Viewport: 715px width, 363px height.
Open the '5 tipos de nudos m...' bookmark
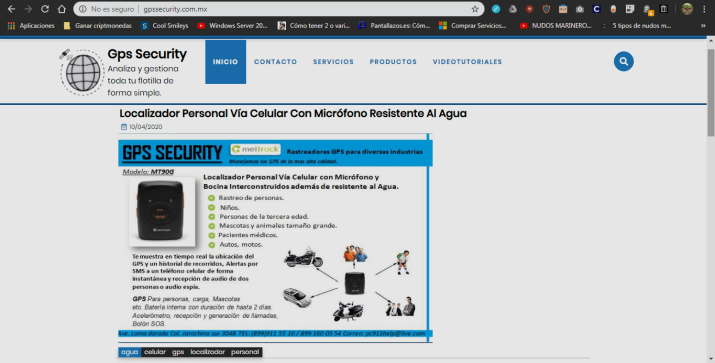point(636,26)
